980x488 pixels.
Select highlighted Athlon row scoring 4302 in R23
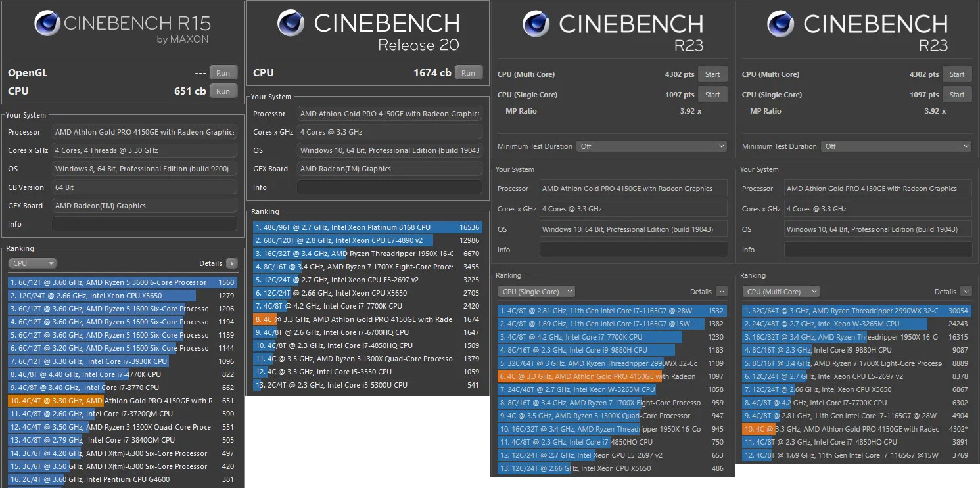pos(857,429)
